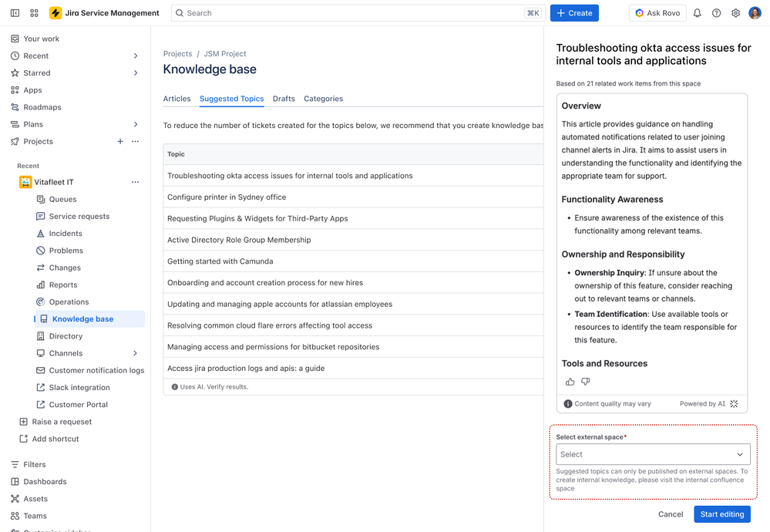This screenshot has width=770, height=532.
Task: Add a project with plus icon
Action: point(120,141)
